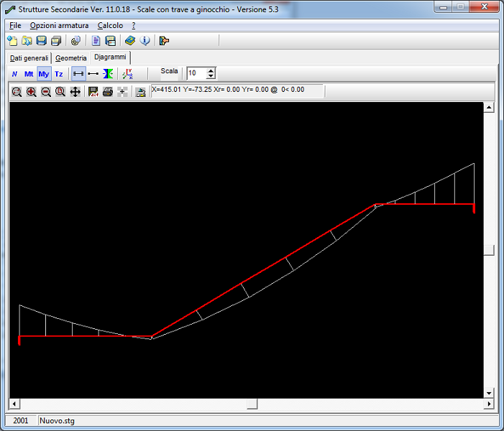
Task: Exit the module with the door arrow icon
Action: [164, 41]
